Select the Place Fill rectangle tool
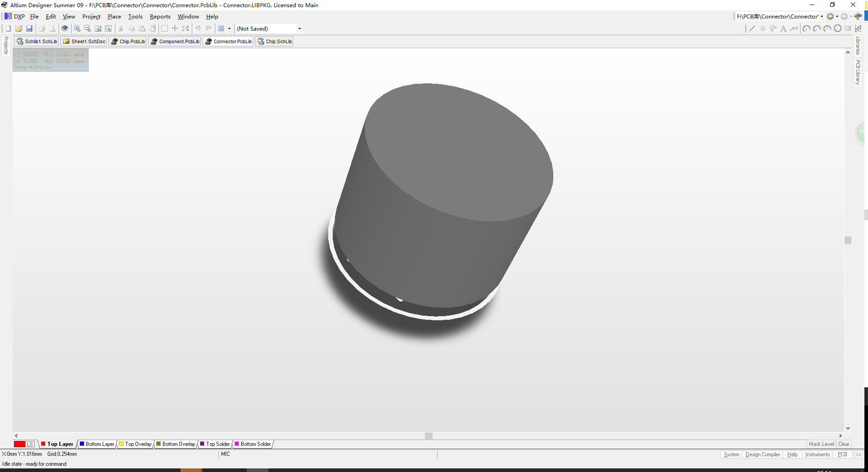 [x=848, y=28]
